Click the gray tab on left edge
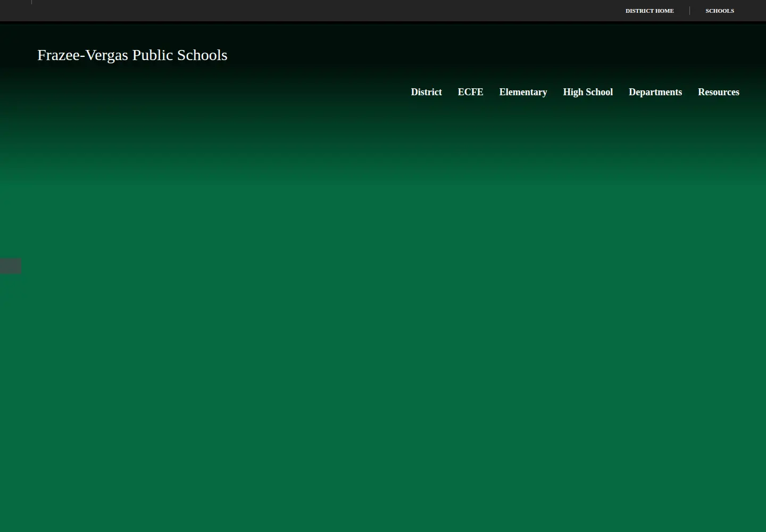Image resolution: width=766 pixels, height=532 pixels. 11,266
